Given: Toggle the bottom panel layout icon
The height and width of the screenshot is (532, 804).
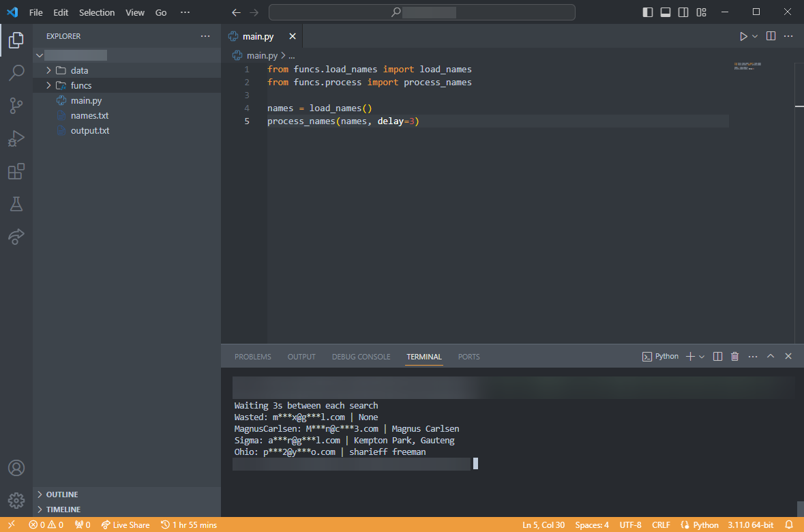Looking at the screenshot, I should [666, 12].
